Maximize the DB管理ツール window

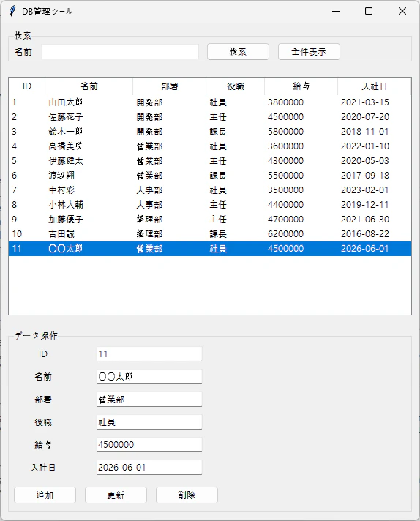pyautogui.click(x=369, y=11)
